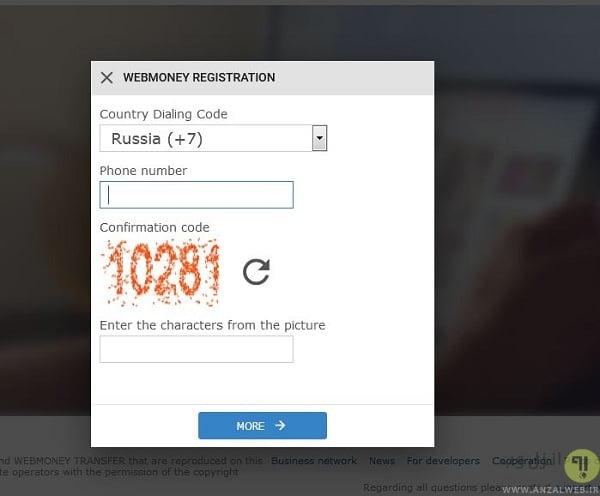Click the WEBMONEY REGISTRATION dialog title
The image size is (600, 496).
pyautogui.click(x=199, y=77)
